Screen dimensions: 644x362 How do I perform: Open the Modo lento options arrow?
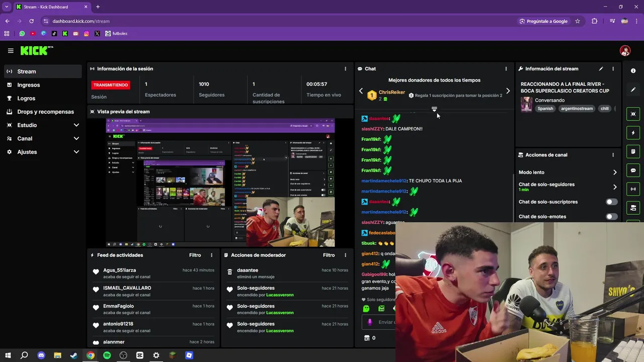pyautogui.click(x=615, y=172)
